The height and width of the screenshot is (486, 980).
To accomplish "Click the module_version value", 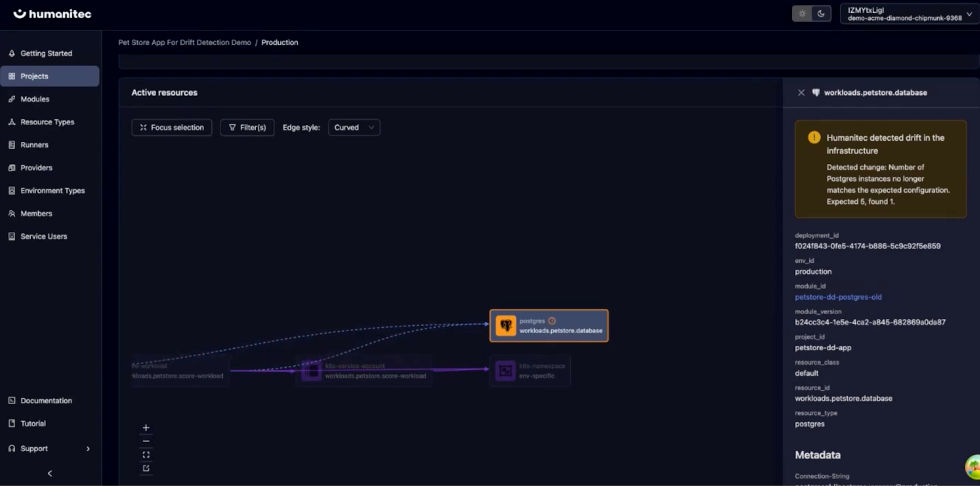I will coord(870,322).
